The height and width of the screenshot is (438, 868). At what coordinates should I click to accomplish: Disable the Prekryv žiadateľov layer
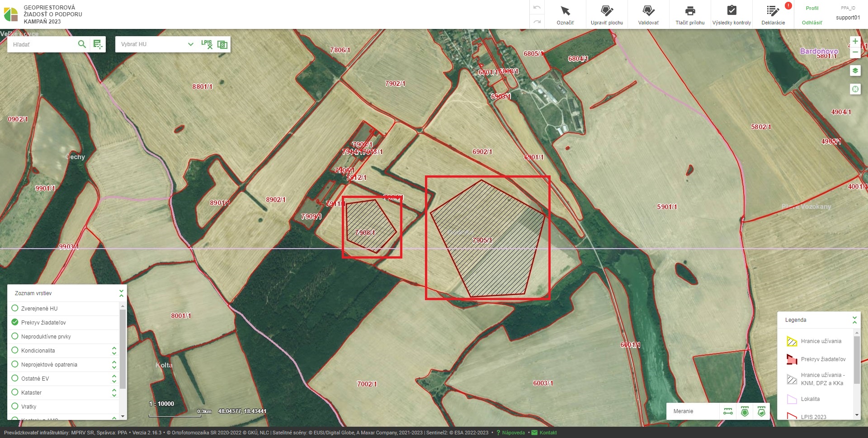click(15, 322)
